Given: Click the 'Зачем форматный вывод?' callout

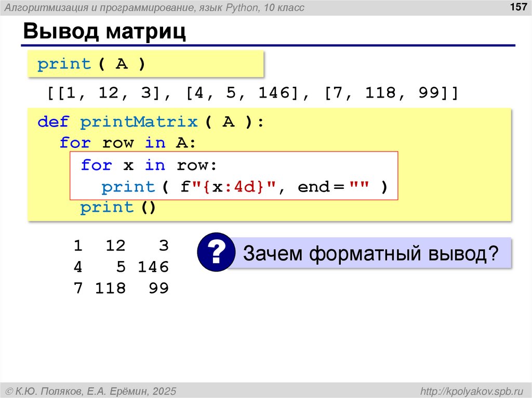Looking at the screenshot, I should (370, 253).
